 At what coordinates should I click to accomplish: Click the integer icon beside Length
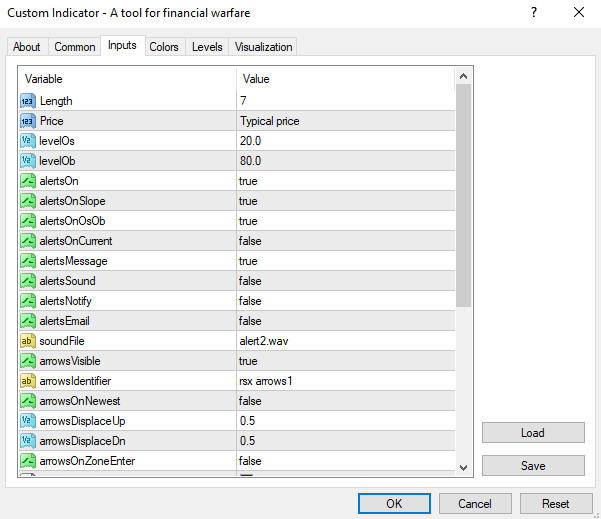pyautogui.click(x=28, y=101)
